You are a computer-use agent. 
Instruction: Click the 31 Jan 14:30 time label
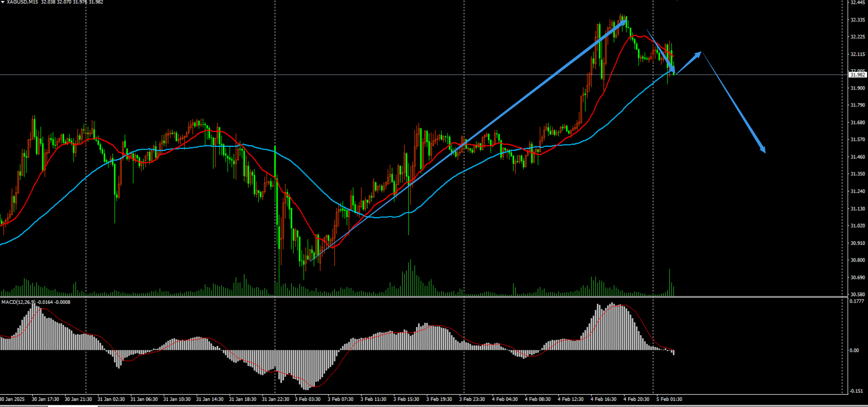[210, 399]
